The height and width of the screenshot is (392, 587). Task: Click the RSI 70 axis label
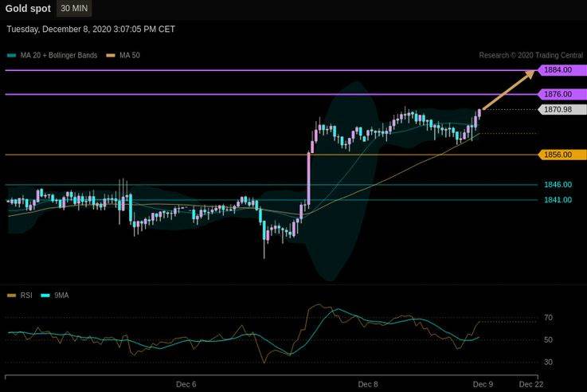click(548, 317)
